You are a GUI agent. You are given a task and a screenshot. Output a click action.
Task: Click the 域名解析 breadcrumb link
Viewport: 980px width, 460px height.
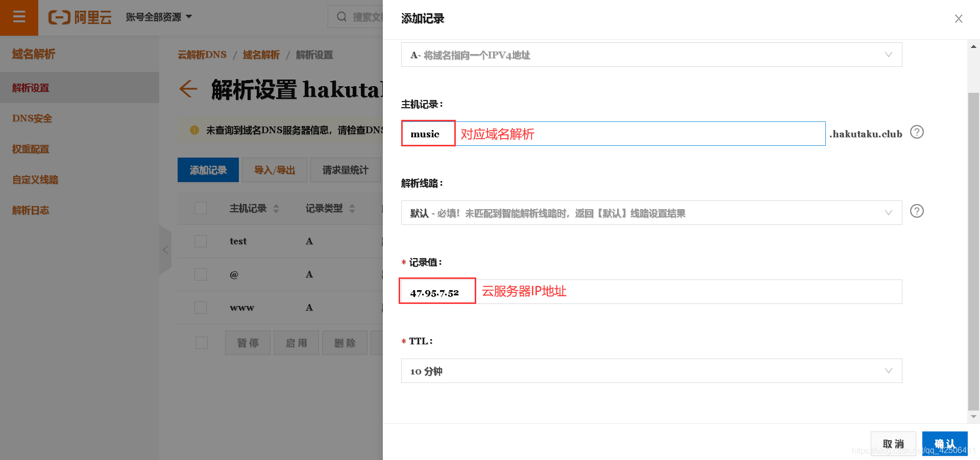click(261, 55)
